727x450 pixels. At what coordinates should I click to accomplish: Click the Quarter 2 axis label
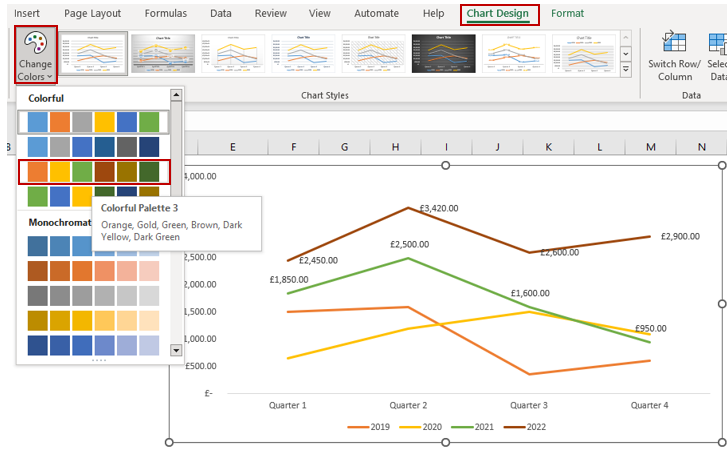[x=408, y=405]
